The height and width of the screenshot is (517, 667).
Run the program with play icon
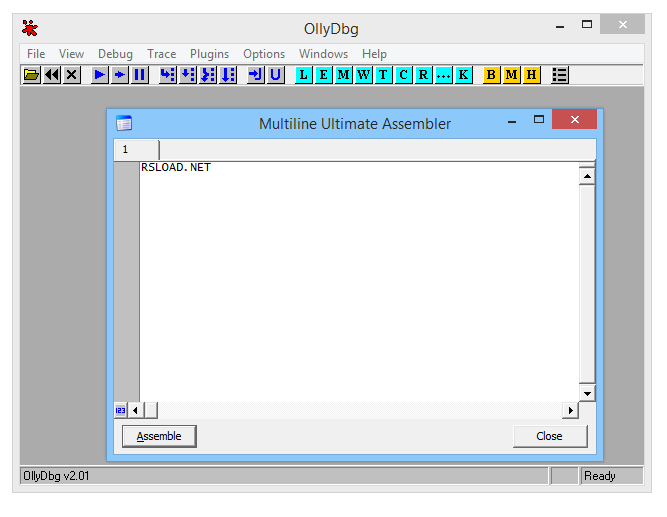click(100, 75)
